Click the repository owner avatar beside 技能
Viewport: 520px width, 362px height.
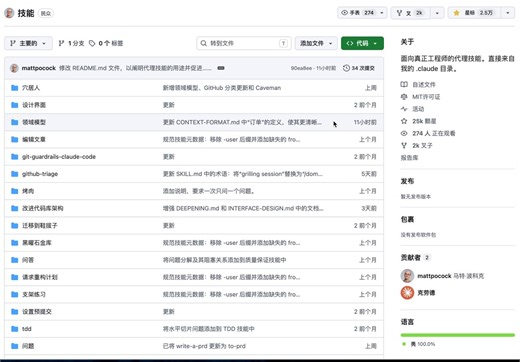(9, 13)
